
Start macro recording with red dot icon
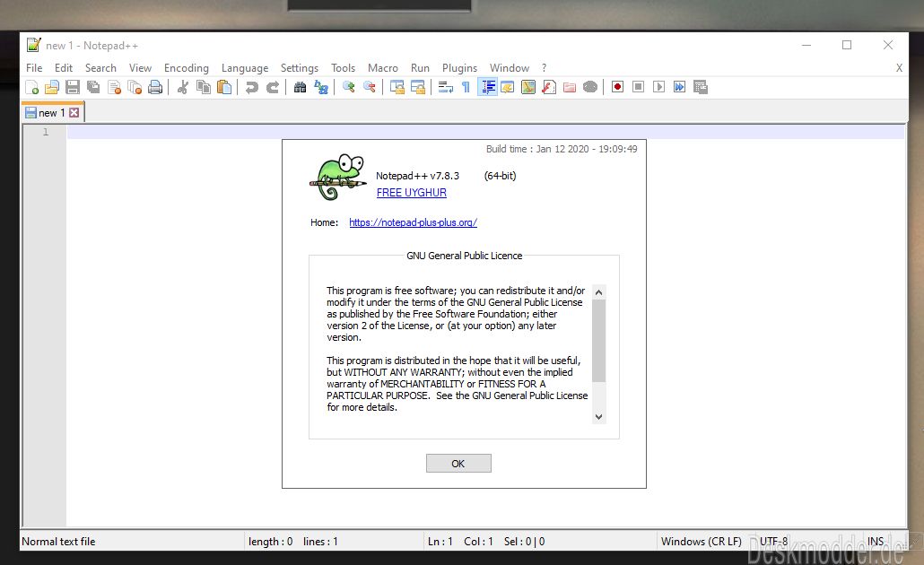[x=617, y=87]
